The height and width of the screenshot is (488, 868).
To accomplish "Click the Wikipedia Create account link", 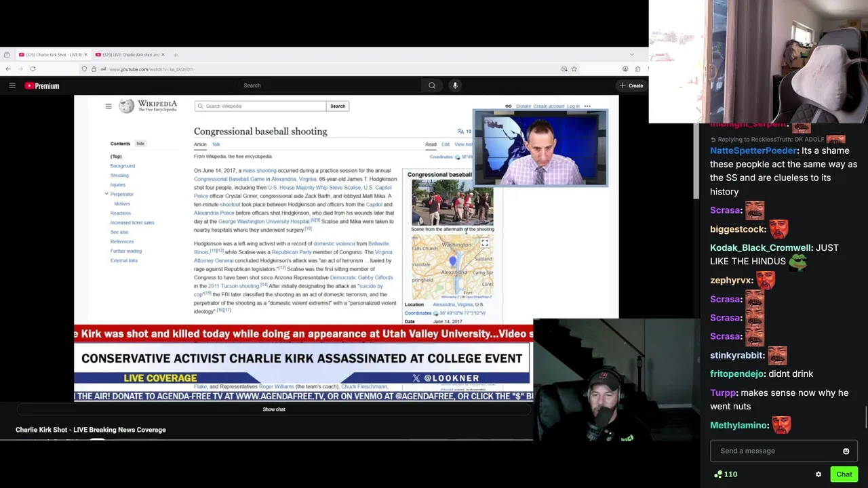I will pos(549,106).
